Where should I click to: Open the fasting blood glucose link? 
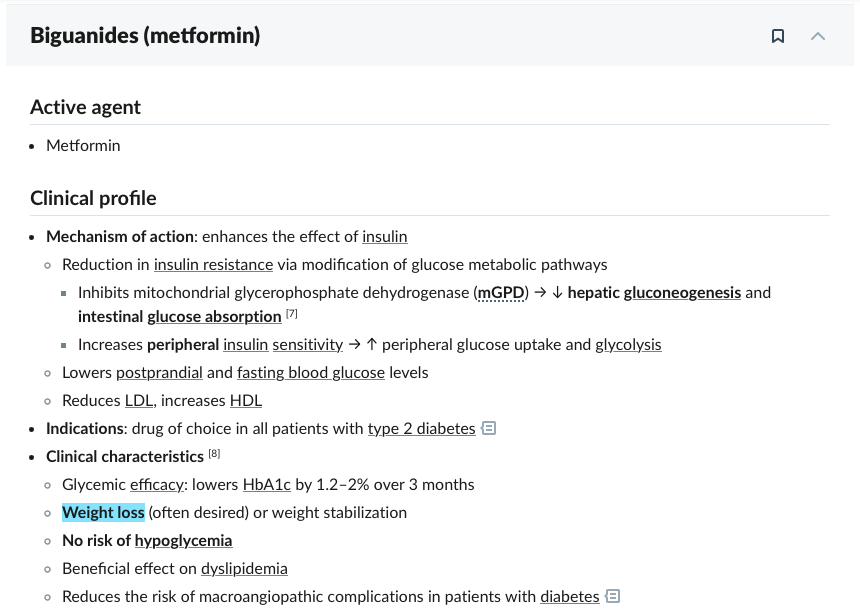311,373
